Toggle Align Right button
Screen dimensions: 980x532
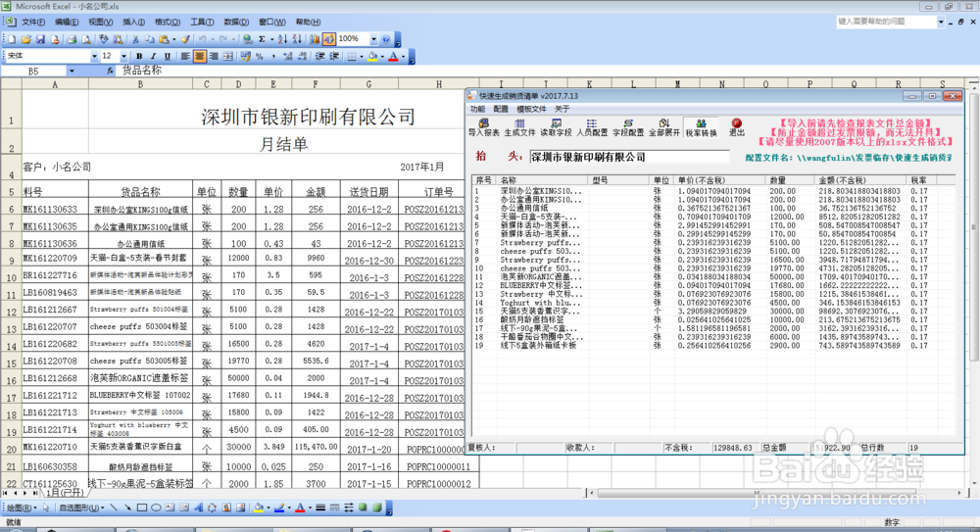click(x=214, y=56)
